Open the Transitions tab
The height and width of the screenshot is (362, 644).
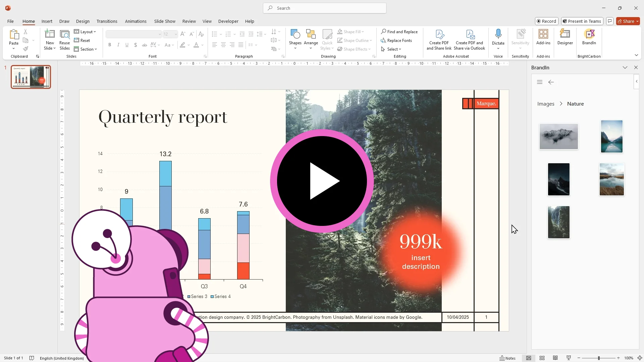pos(107,21)
